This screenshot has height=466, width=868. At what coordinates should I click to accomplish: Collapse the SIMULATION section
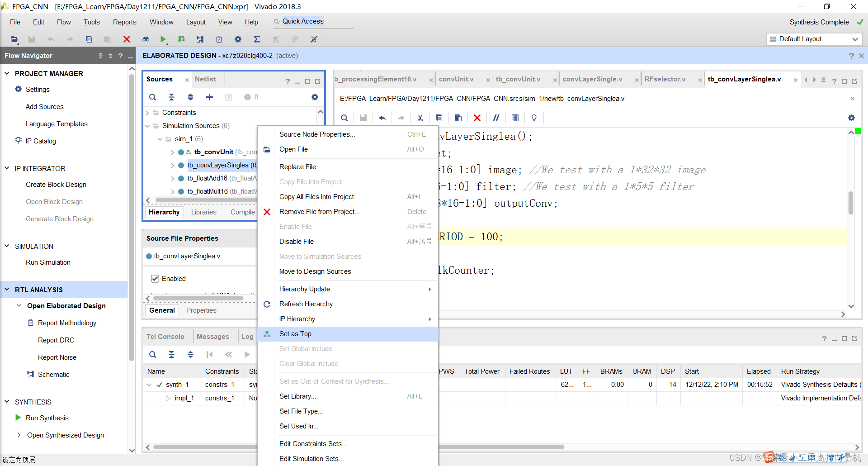(x=7, y=246)
